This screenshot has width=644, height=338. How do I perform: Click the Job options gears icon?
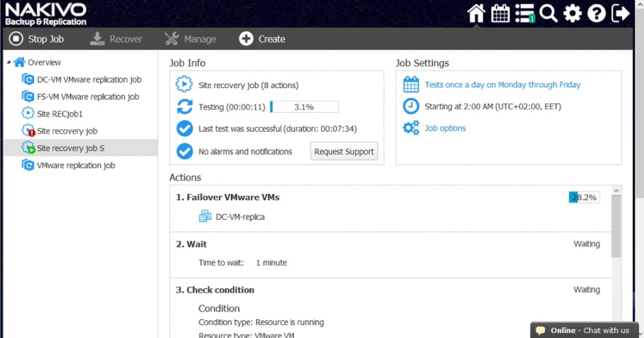pyautogui.click(x=411, y=128)
